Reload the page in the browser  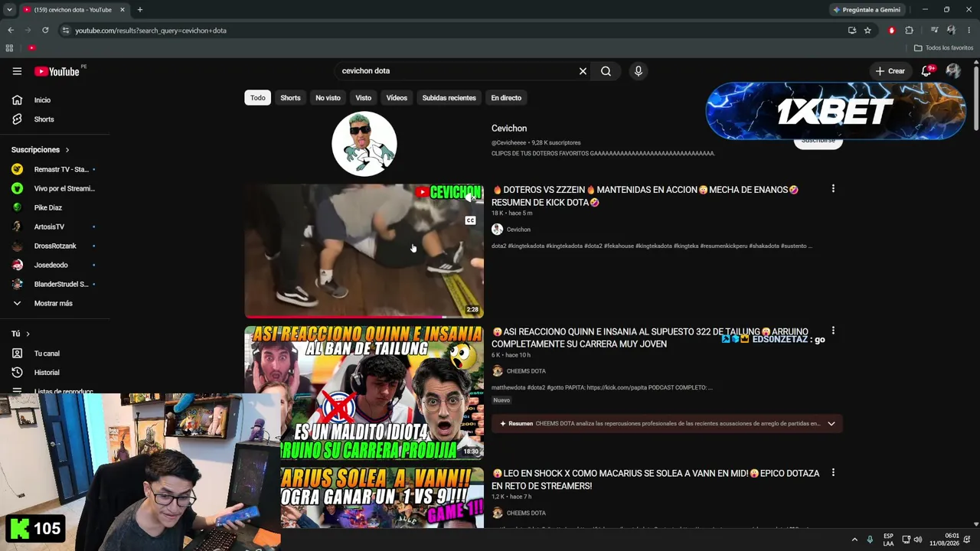[x=45, y=31]
